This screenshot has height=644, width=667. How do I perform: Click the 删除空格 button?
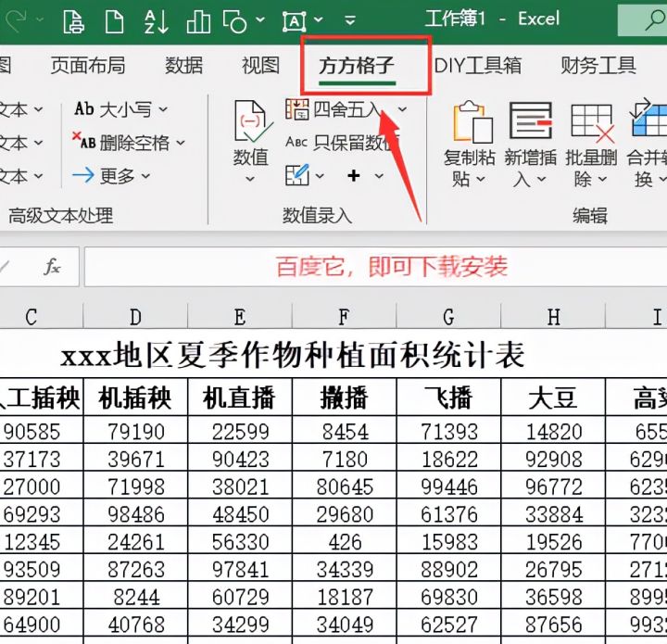tap(120, 143)
